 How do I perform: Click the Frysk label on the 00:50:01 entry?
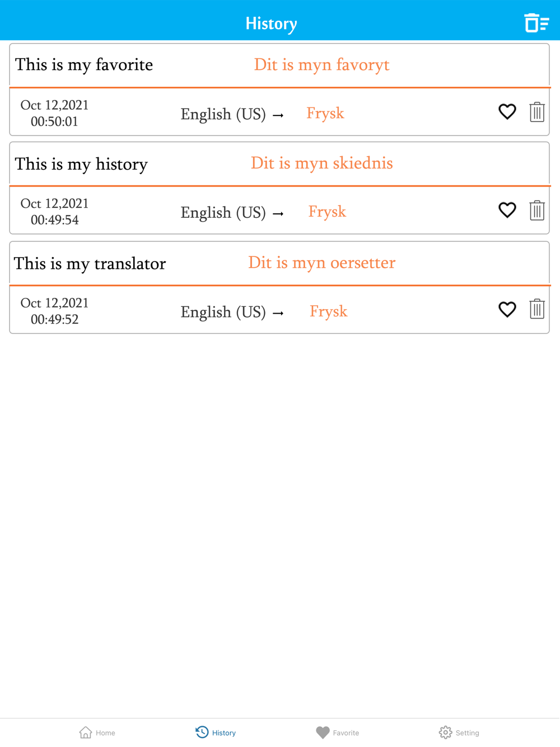[325, 114]
